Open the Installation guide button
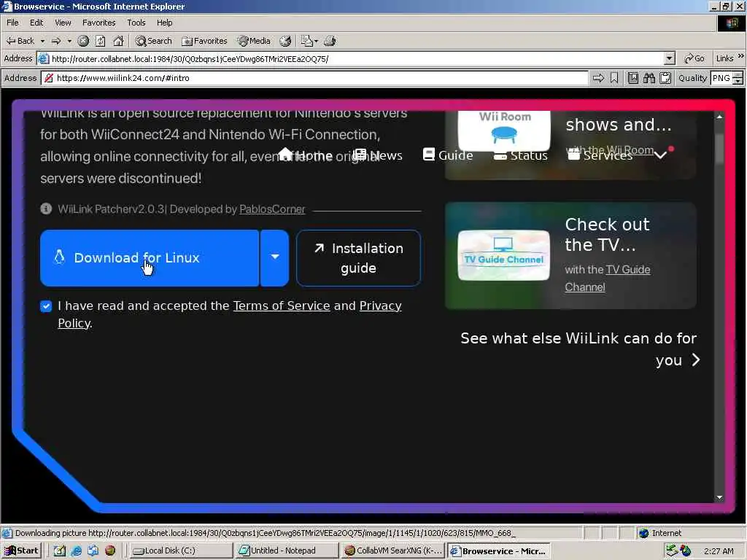The width and height of the screenshot is (747, 560). (x=358, y=258)
